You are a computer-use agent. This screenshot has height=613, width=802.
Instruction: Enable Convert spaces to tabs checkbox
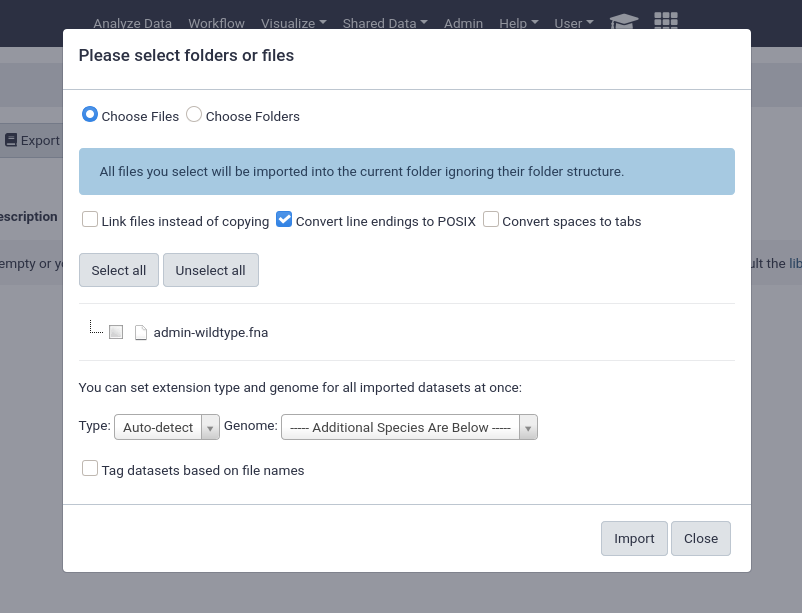(x=491, y=220)
